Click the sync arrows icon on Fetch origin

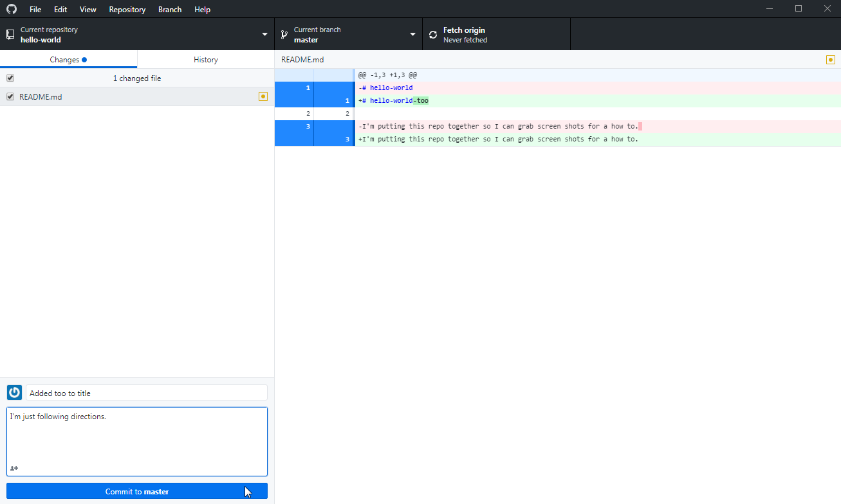coord(433,35)
